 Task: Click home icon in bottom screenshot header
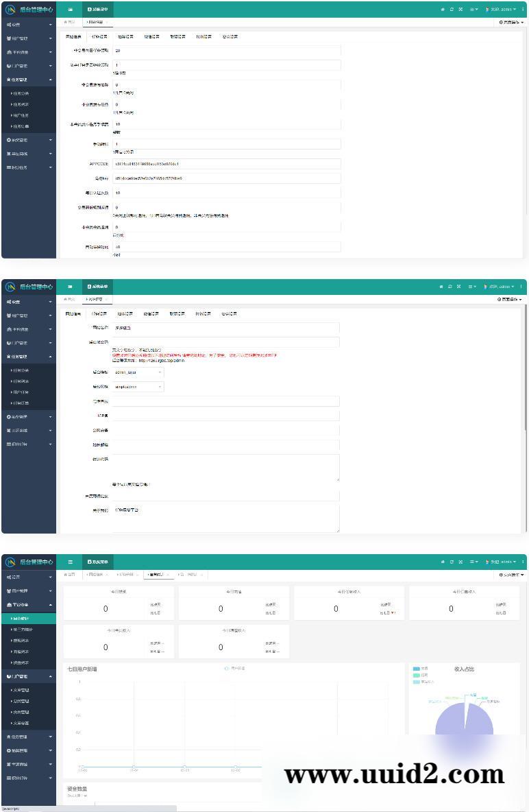[x=443, y=562]
